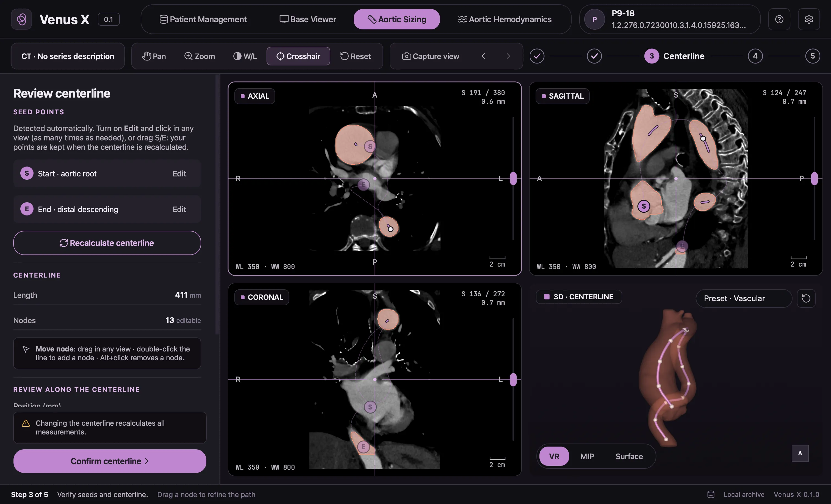Open the Patient Management tab

(203, 19)
